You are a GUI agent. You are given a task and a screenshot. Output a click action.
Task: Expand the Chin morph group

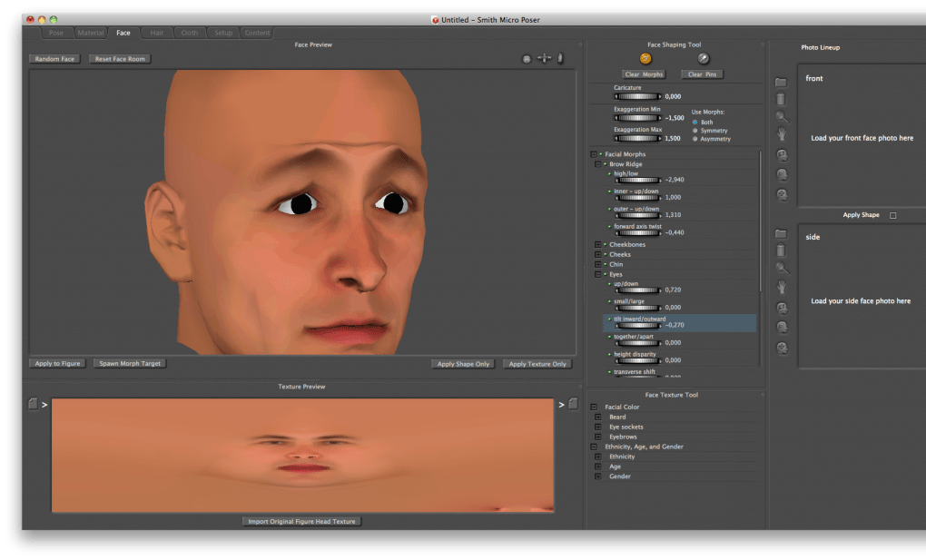pyautogui.click(x=597, y=264)
